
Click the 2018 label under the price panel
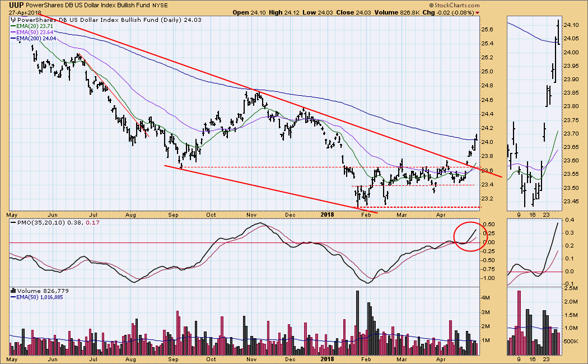coord(328,215)
